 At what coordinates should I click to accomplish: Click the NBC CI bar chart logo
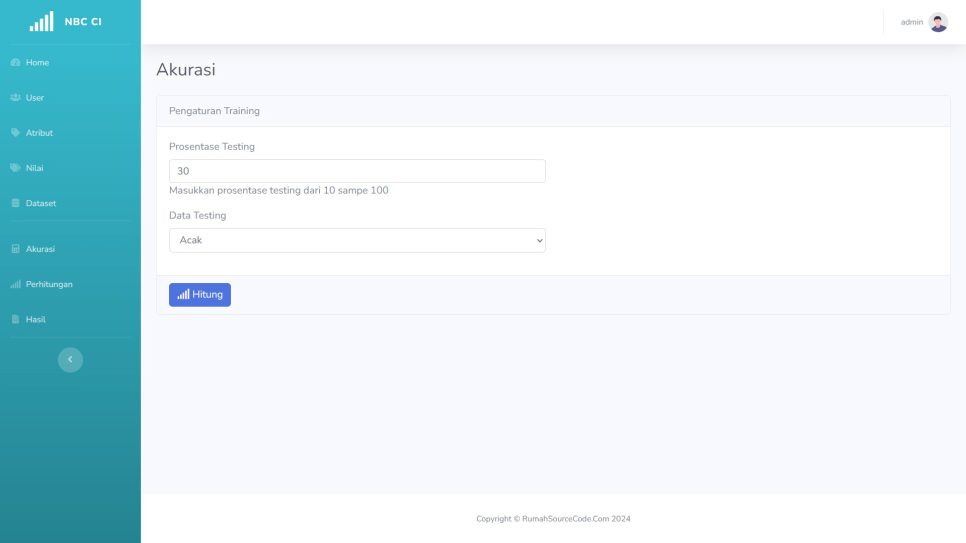point(41,22)
